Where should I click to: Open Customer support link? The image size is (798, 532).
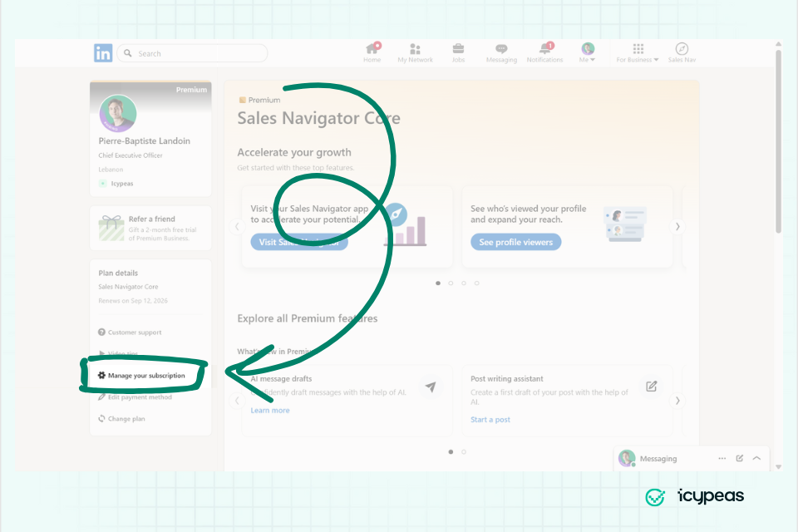point(135,332)
